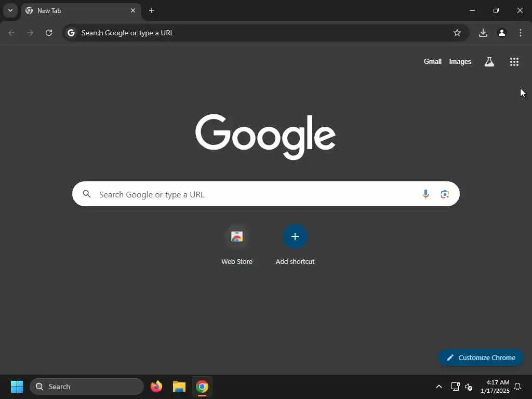Launch Firefox from the taskbar

click(x=156, y=387)
